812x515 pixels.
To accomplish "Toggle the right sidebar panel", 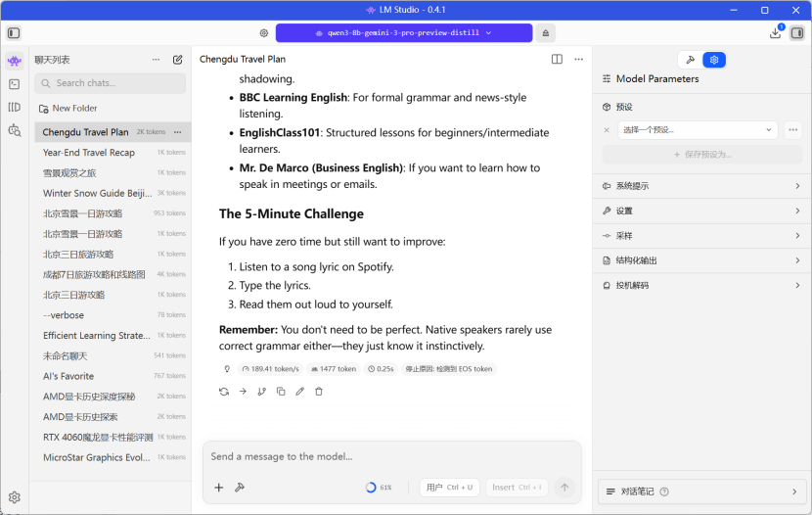I will click(x=797, y=32).
